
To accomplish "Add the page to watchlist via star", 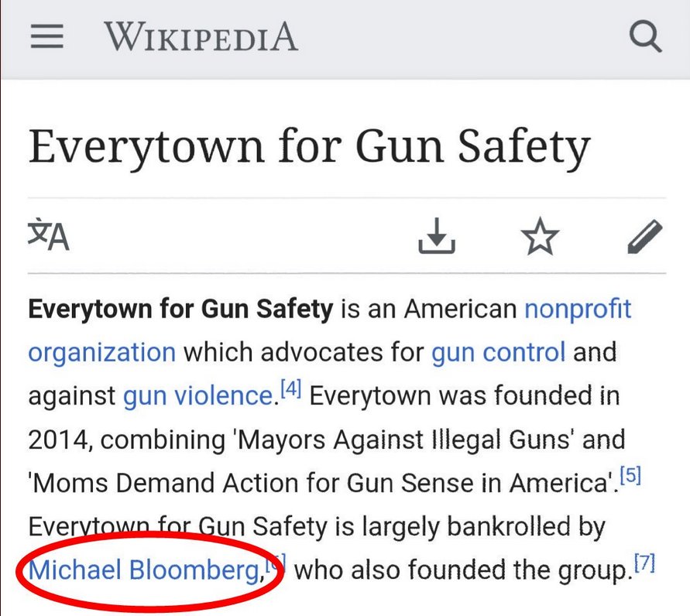I will point(540,236).
